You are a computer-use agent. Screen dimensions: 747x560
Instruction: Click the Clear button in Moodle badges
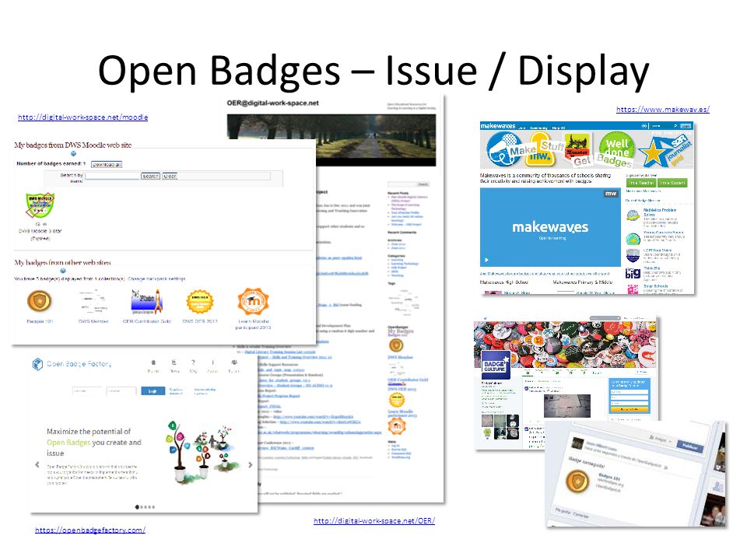coord(170,177)
